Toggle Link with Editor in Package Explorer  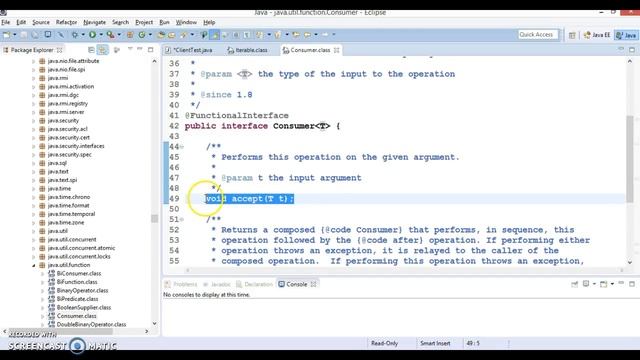[102, 50]
